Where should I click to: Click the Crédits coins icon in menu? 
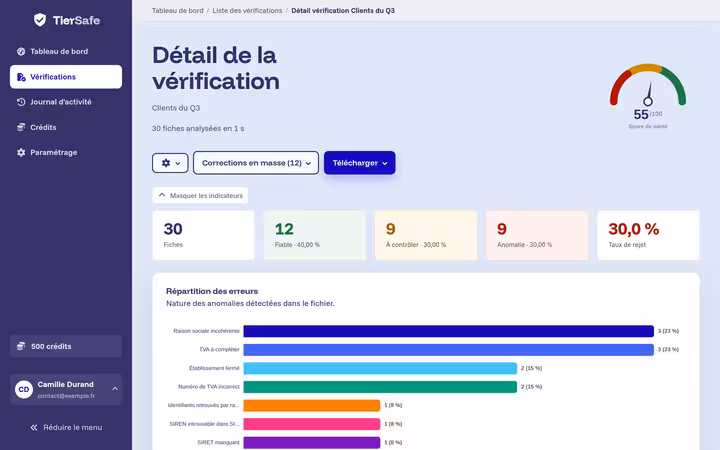coord(21,127)
